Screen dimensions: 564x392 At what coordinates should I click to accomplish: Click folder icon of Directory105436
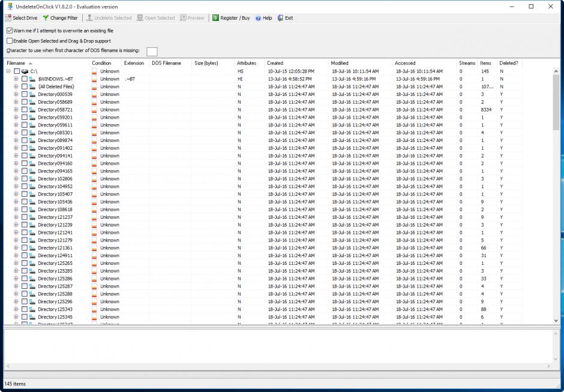tap(32, 201)
